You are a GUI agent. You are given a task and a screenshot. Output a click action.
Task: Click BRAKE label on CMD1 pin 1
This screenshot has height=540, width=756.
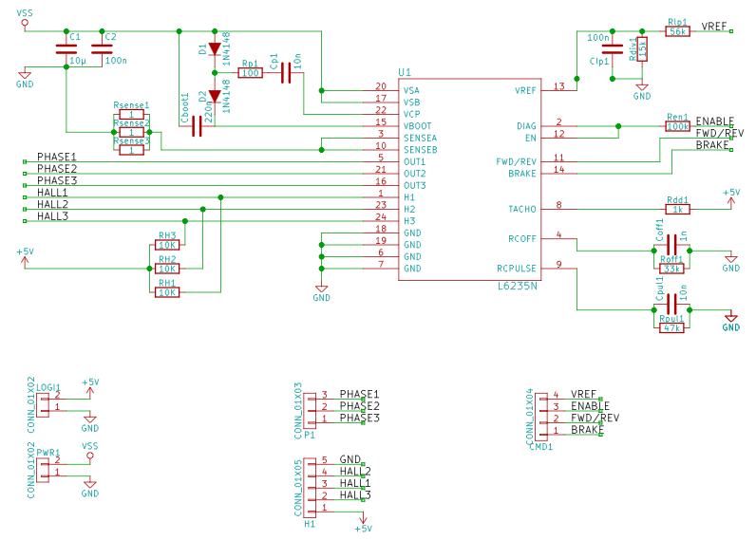pos(587,430)
